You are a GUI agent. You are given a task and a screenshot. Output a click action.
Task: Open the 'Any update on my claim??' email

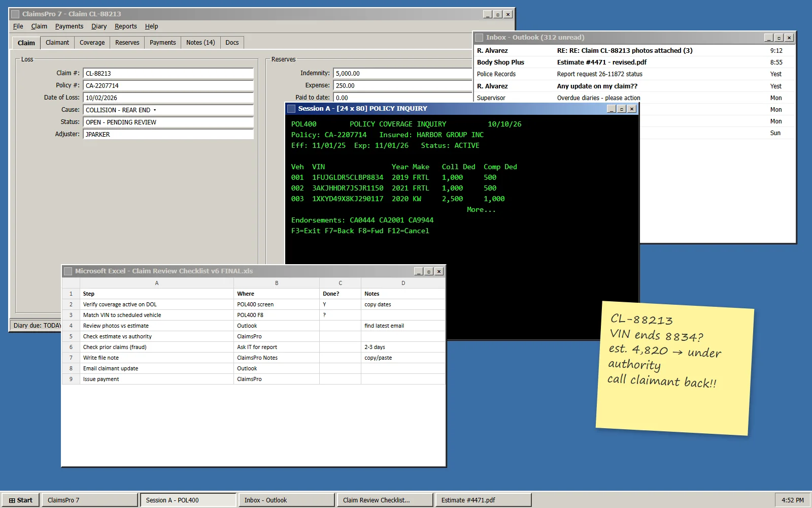click(634, 86)
